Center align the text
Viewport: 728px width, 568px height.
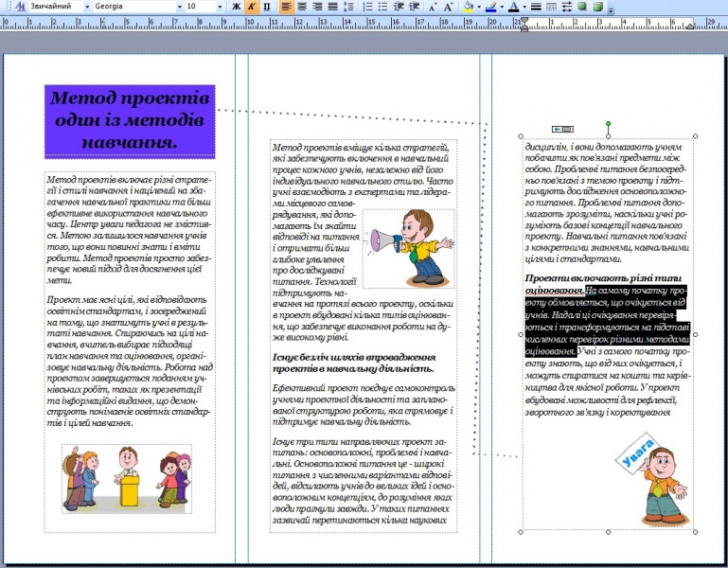click(x=301, y=7)
